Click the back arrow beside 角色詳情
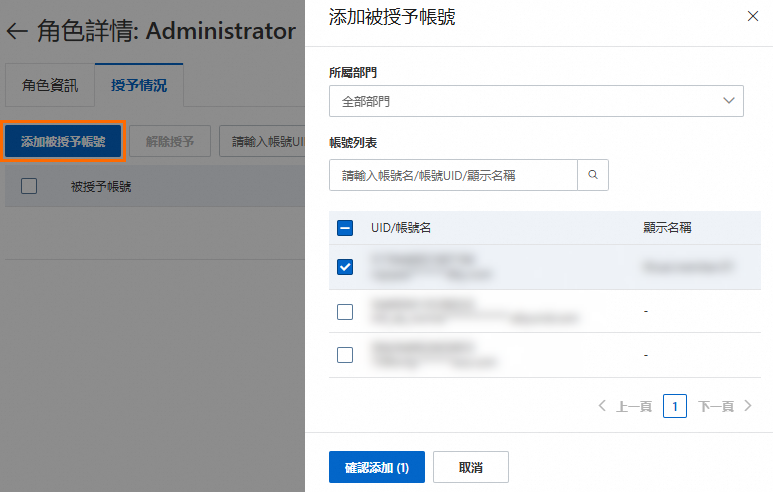This screenshot has width=773, height=492. (x=17, y=32)
